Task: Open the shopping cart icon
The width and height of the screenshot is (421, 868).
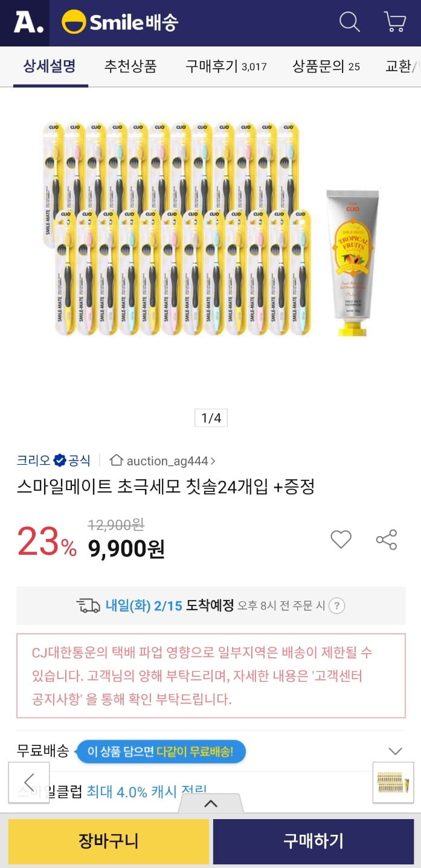Action: pos(394,22)
